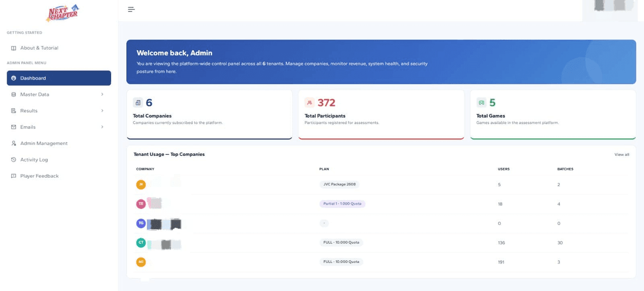Click the BATCHES column header
The height and width of the screenshot is (291, 644).
pyautogui.click(x=565, y=169)
